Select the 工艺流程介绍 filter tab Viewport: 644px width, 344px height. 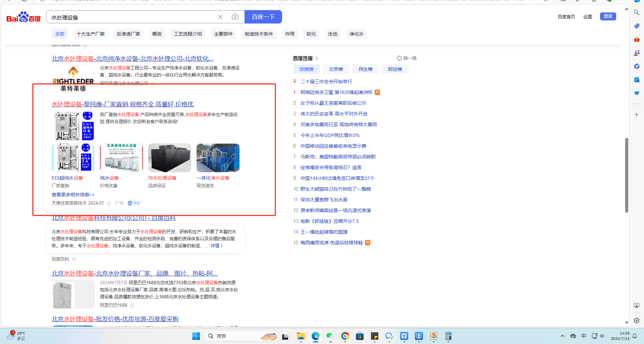(188, 34)
